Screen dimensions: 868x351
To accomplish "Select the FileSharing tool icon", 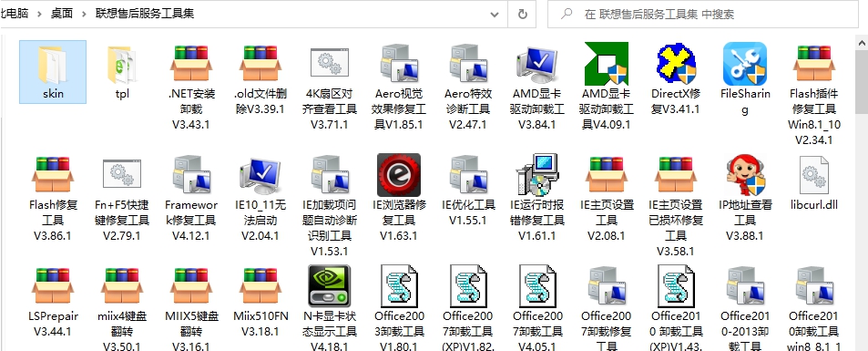I will coord(744,65).
